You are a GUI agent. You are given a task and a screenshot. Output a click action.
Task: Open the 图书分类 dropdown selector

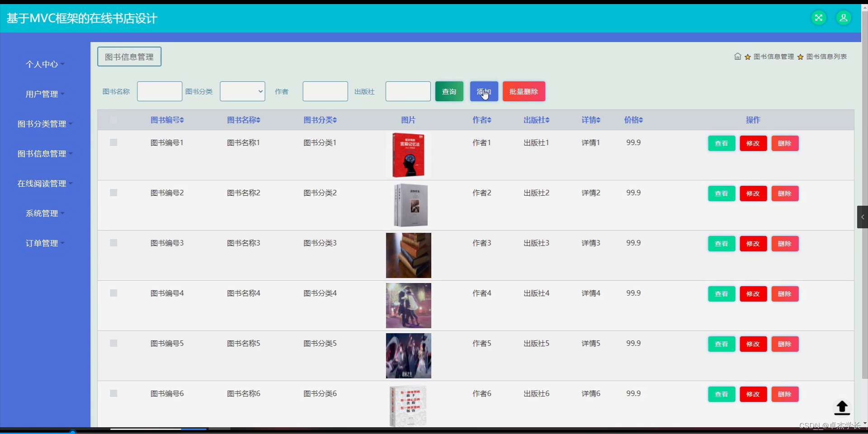coord(242,91)
